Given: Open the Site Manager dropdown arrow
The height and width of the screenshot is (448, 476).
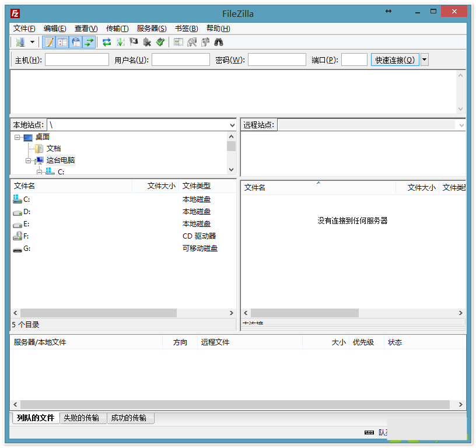Looking at the screenshot, I should (x=33, y=42).
